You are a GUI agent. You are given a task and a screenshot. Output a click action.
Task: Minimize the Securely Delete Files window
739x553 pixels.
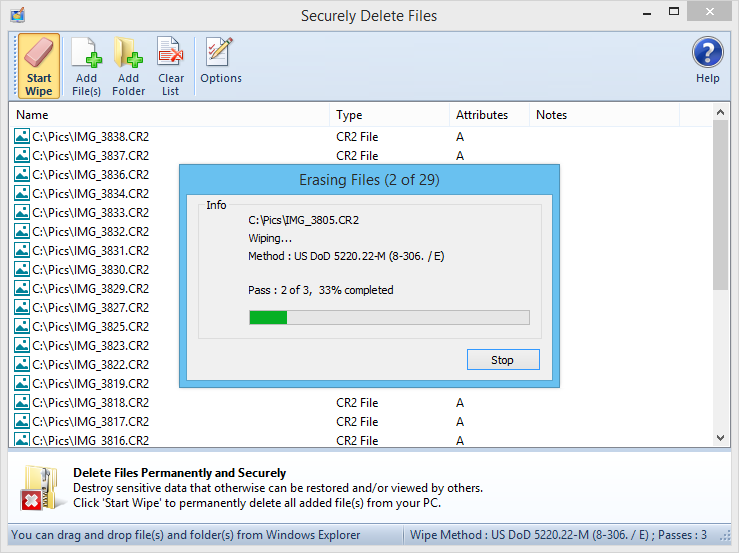tap(647, 13)
